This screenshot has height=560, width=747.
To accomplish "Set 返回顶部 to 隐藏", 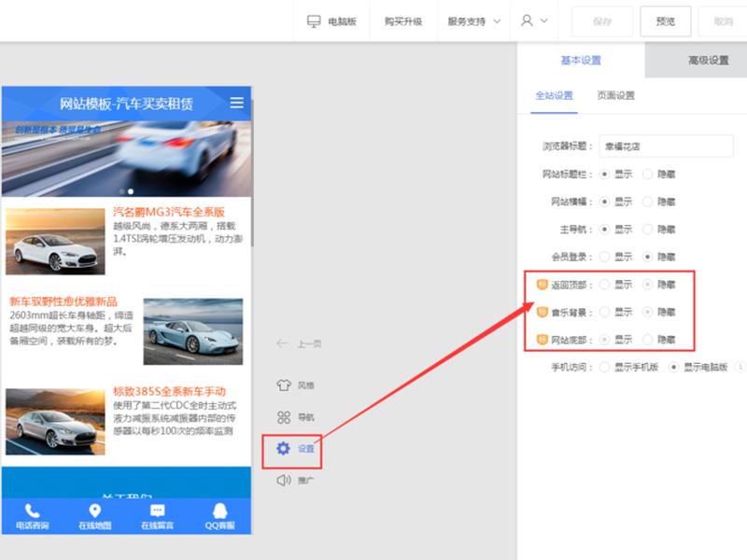I will 647,285.
